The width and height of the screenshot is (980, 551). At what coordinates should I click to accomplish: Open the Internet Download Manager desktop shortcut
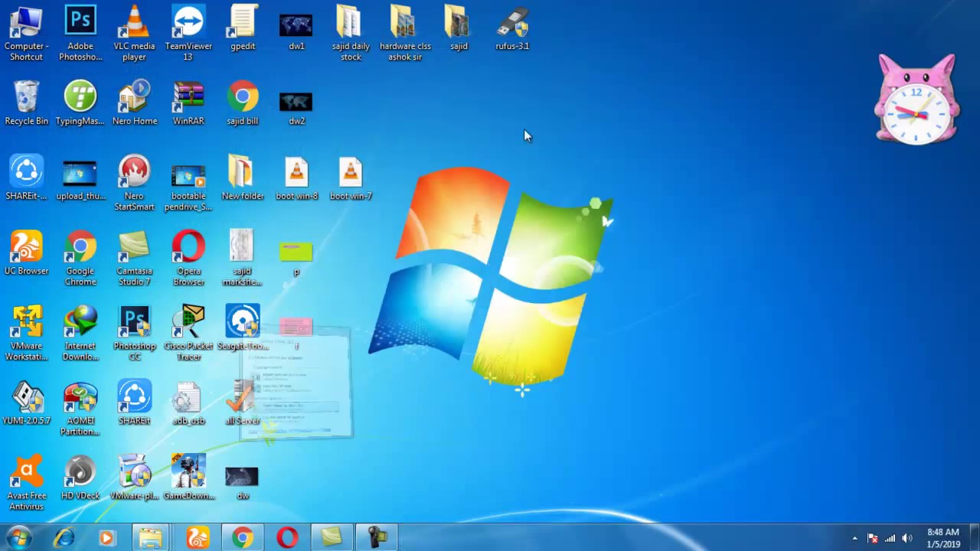tap(80, 334)
